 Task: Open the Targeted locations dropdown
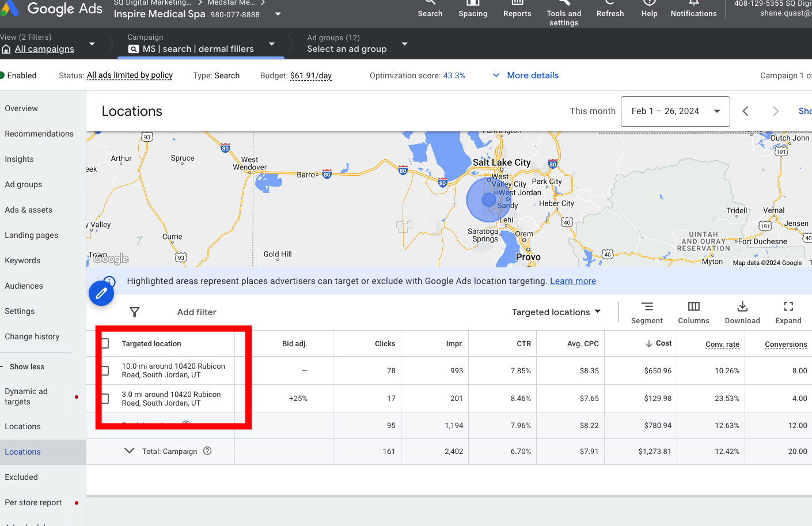coord(556,312)
